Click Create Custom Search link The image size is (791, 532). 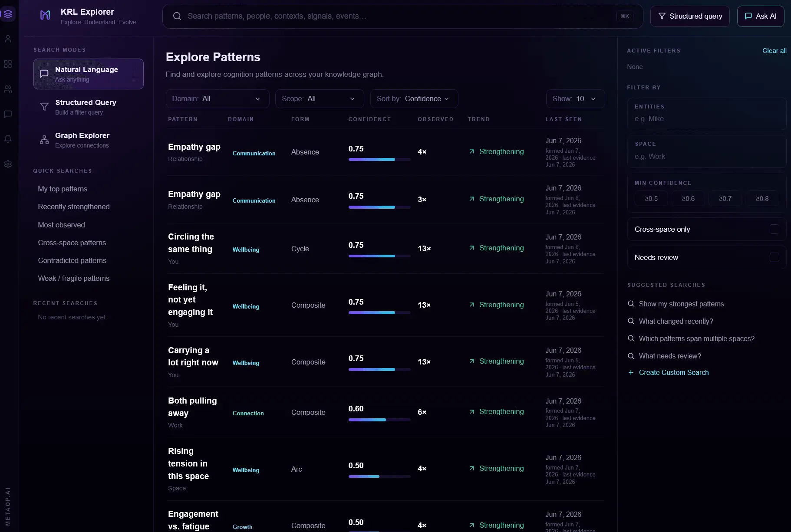[x=674, y=372]
